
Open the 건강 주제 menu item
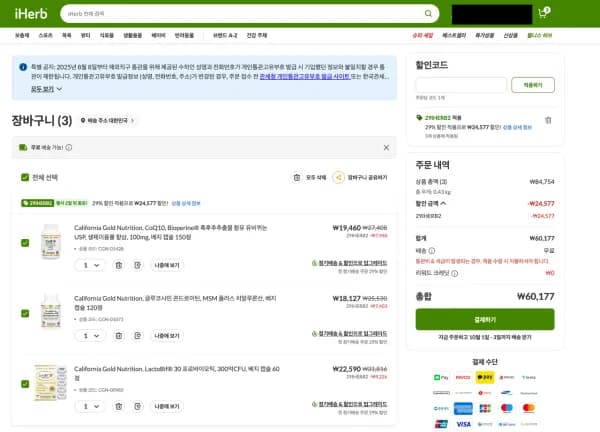click(x=257, y=35)
